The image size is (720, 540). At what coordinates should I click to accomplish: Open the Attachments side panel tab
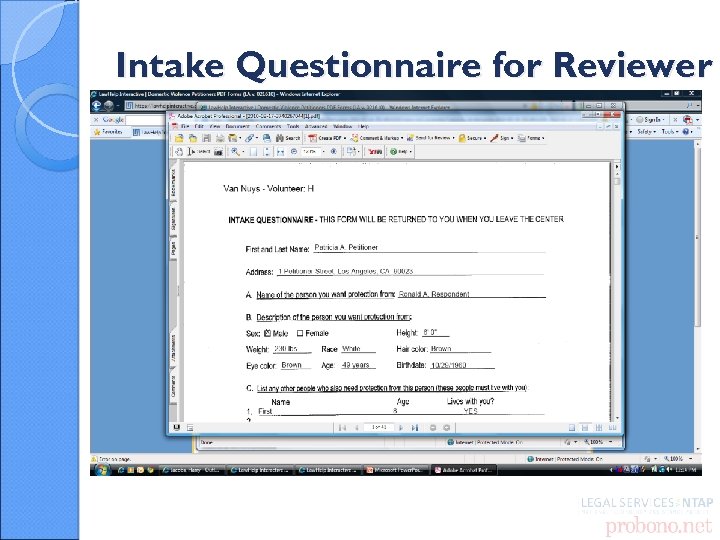pyautogui.click(x=174, y=349)
